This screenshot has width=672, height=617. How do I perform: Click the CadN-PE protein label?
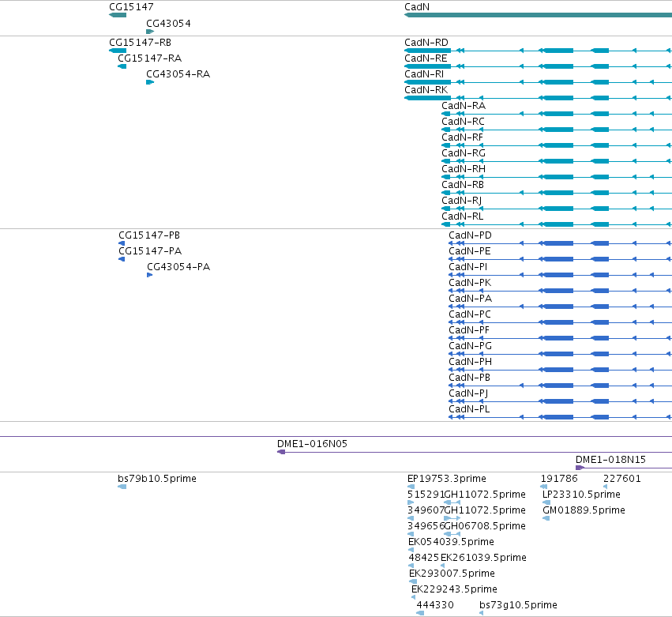point(470,251)
